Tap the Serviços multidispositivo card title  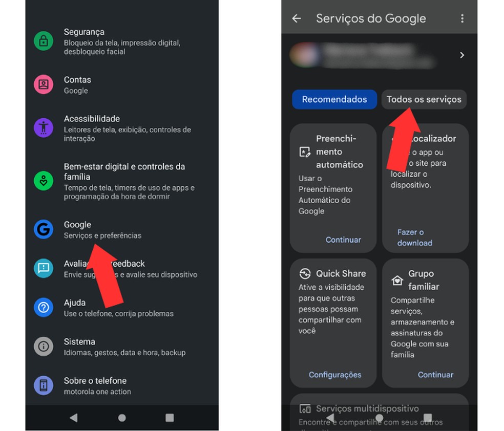click(367, 408)
